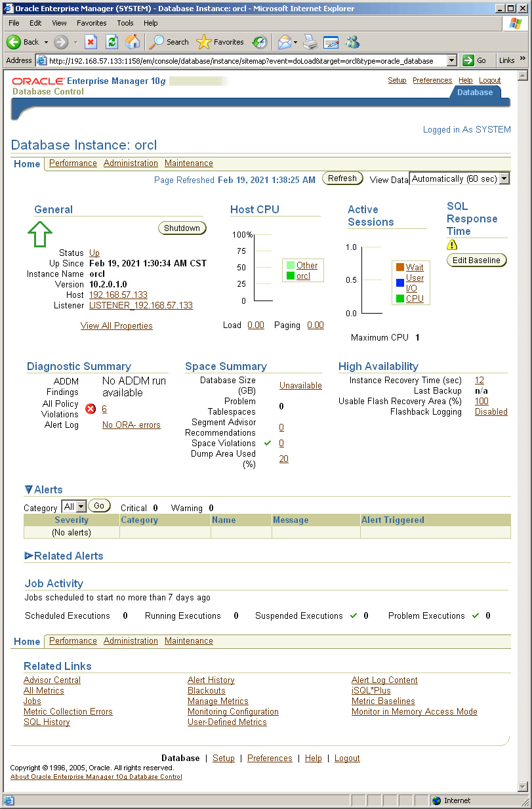Viewport: 532px width, 809px height.
Task: Click Go next to the Category filter
Action: tap(99, 506)
